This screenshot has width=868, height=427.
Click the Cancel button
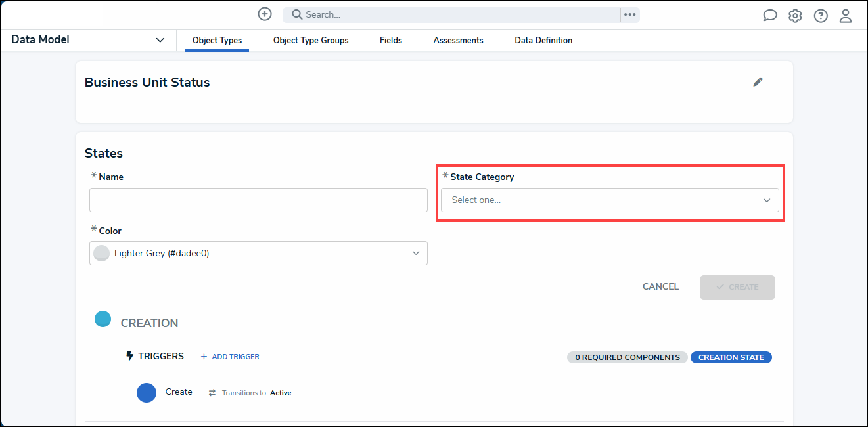click(660, 287)
